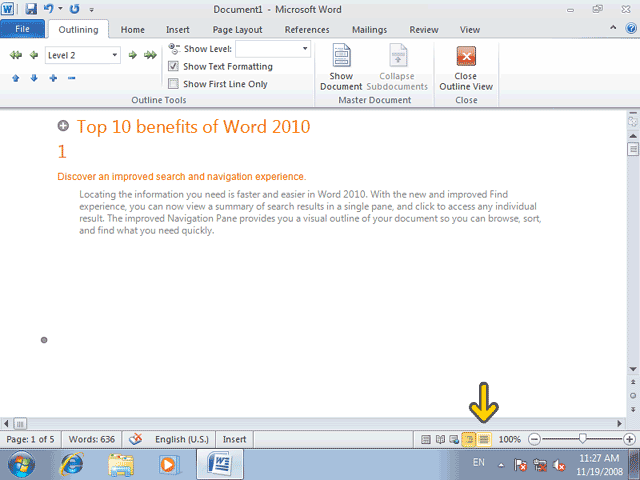The width and height of the screenshot is (640, 480).
Task: Click Page: 1 of 5 in status bar
Action: 30,439
